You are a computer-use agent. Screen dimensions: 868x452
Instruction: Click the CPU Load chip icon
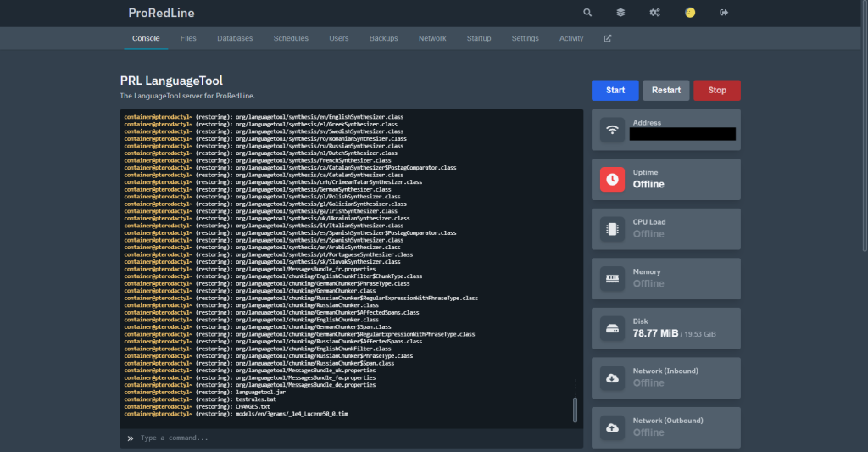click(613, 229)
